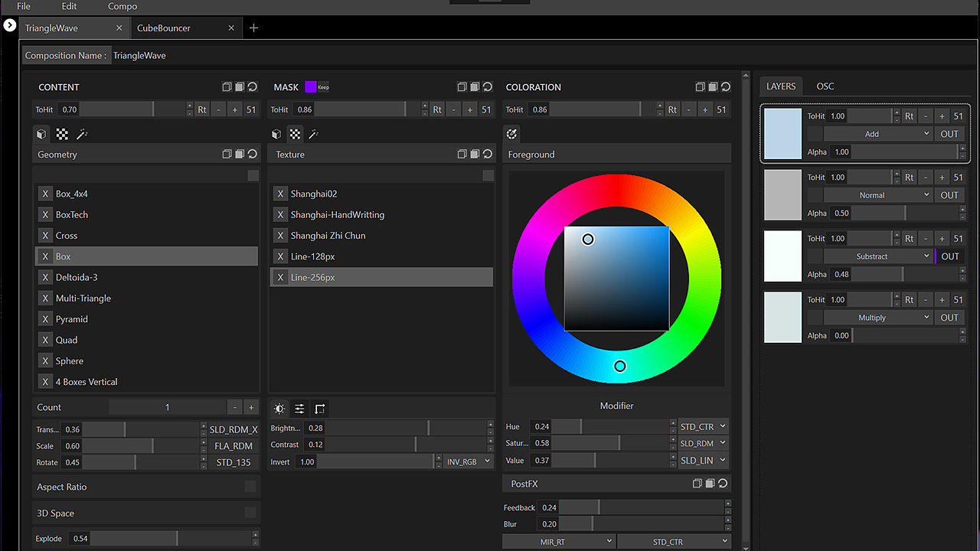
Task: Open the CONTENT checkerboard texture tab
Action: click(x=62, y=134)
